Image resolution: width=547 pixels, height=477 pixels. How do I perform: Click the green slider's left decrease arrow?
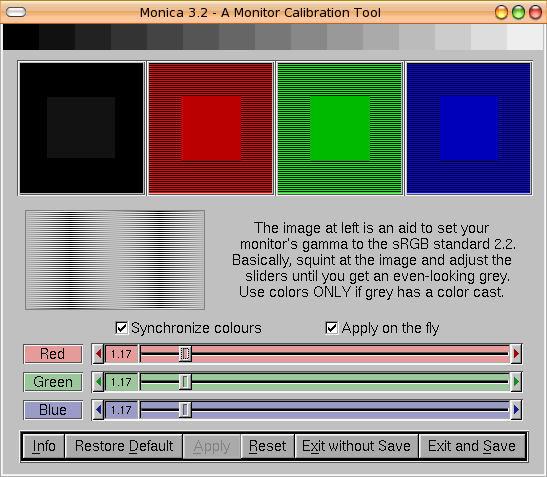pyautogui.click(x=98, y=382)
